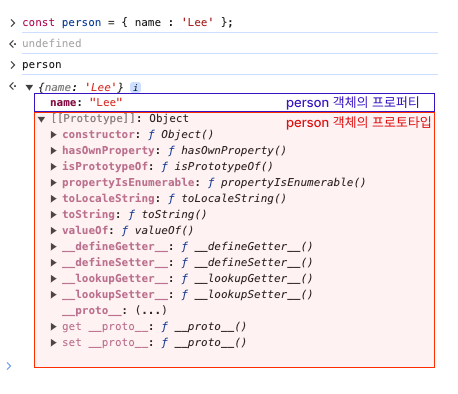Click the const person declaration line
Screen dimensions: 458x394
click(127, 22)
